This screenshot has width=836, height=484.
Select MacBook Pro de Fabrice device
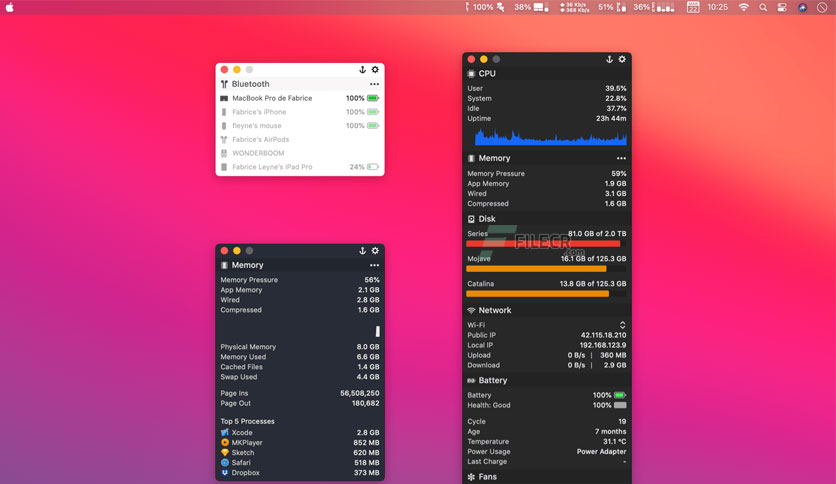[300, 98]
